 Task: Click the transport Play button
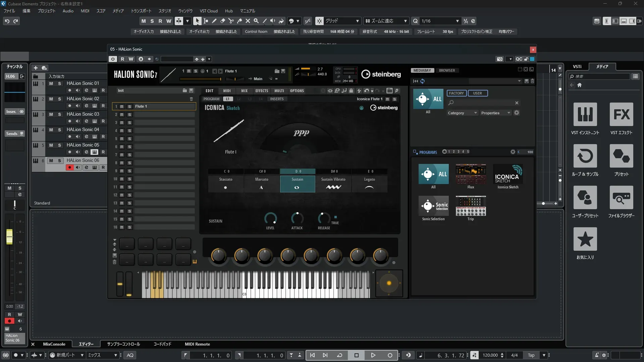pos(373,355)
